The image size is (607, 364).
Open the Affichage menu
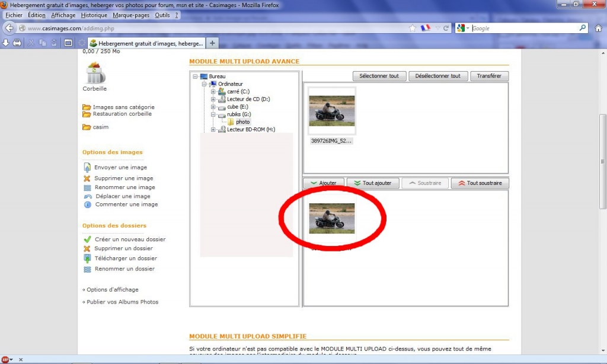point(63,15)
